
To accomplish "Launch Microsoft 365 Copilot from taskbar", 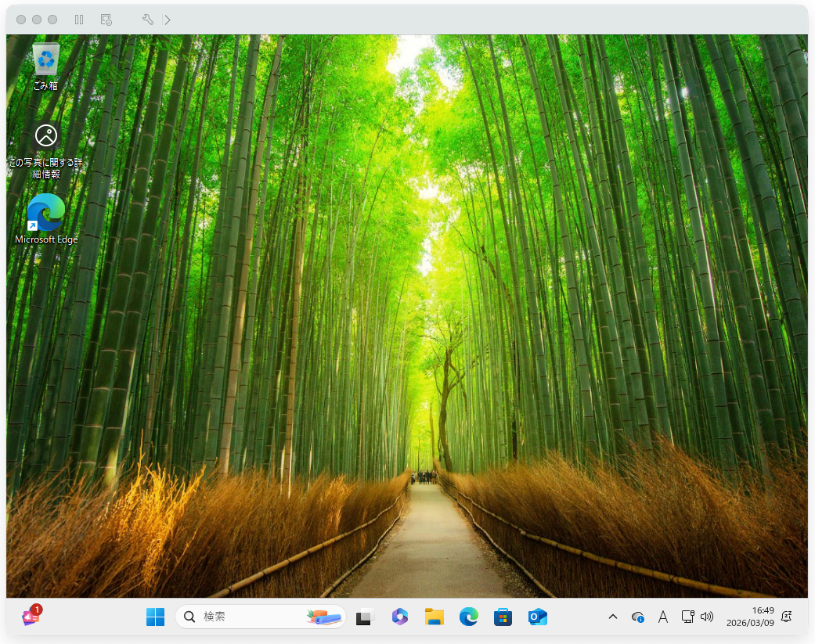I will point(400,617).
